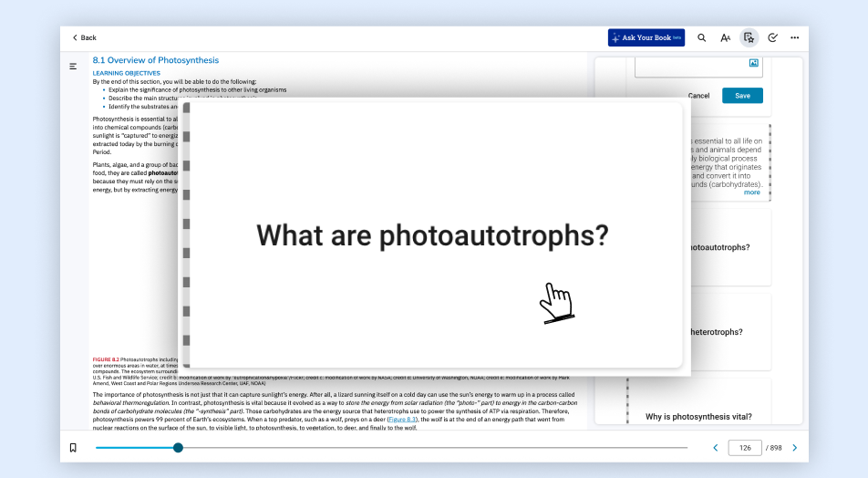Click the '8.1 Overview of Photosynthesis' heading
The height and width of the screenshot is (478, 868).
click(x=156, y=60)
